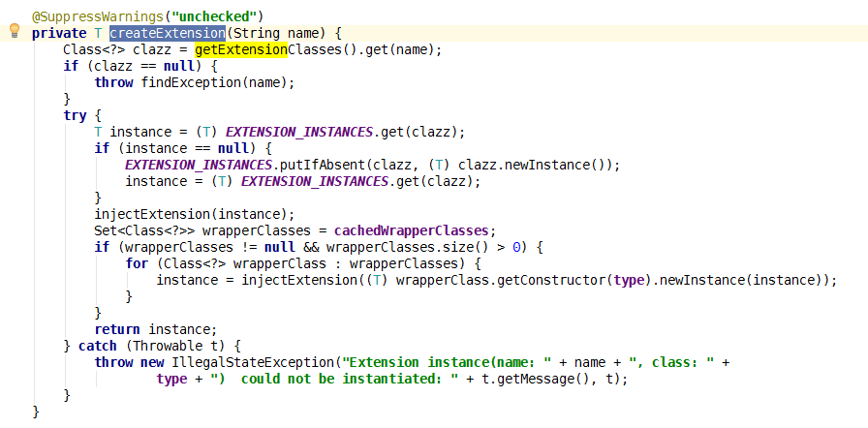The width and height of the screenshot is (868, 428).
Task: Click the number 0 literal
Action: pyautogui.click(x=516, y=247)
